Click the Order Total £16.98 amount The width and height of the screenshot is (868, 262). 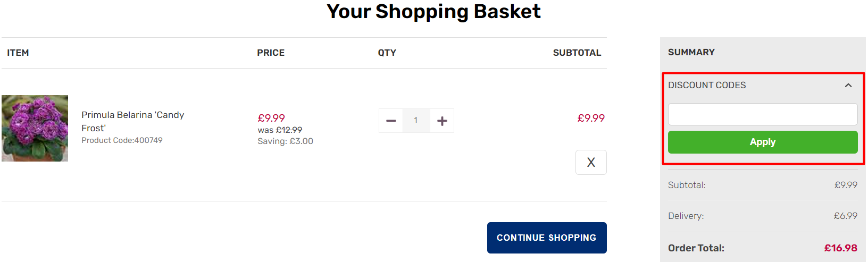tap(840, 248)
